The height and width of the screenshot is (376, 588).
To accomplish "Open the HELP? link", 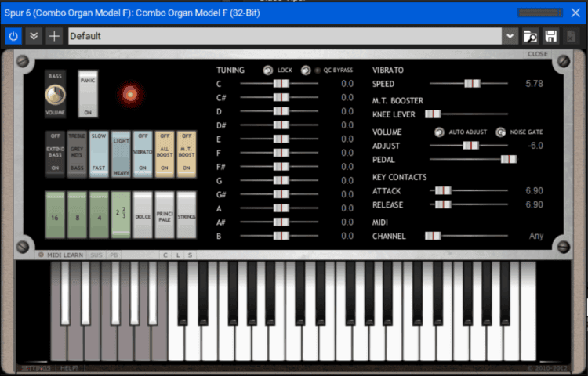I will tap(69, 368).
